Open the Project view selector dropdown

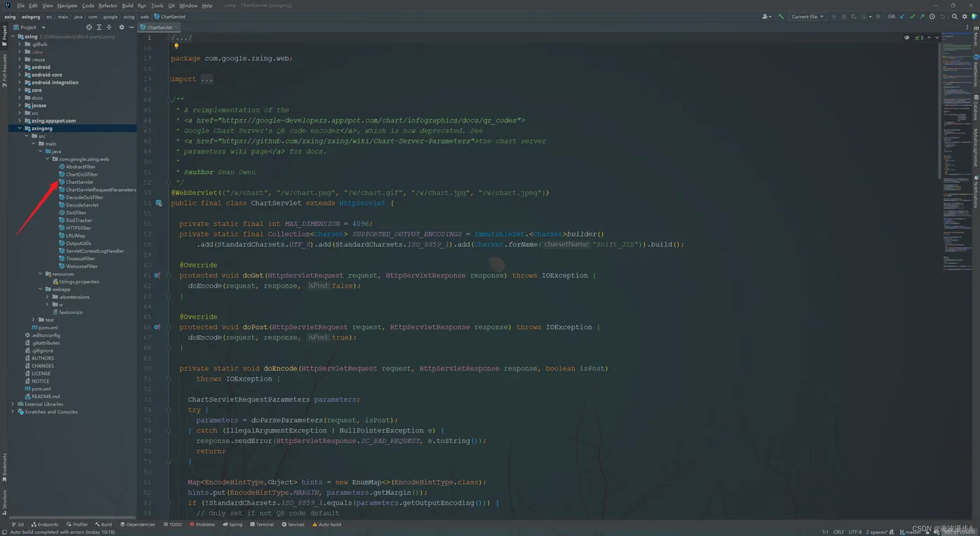point(30,27)
